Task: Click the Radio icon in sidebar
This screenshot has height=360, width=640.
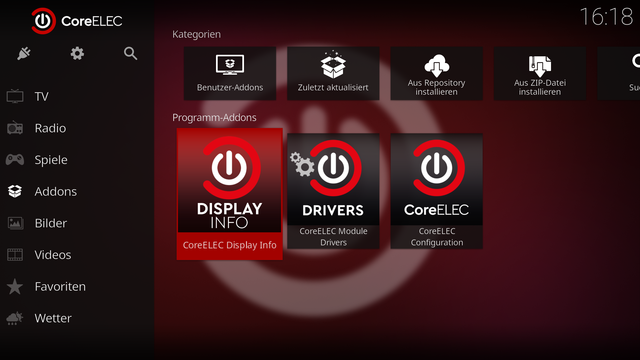Action: (15, 128)
